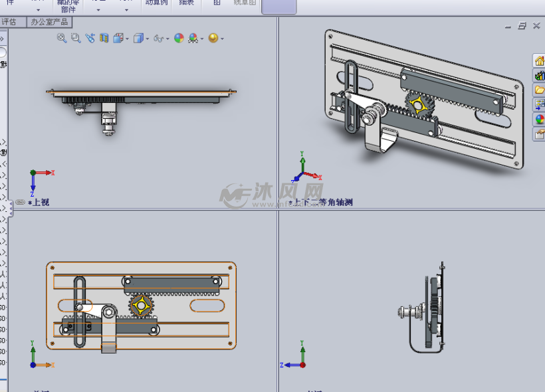Click the Previous View icon
Screen dimensions: 545x392
tap(90, 39)
